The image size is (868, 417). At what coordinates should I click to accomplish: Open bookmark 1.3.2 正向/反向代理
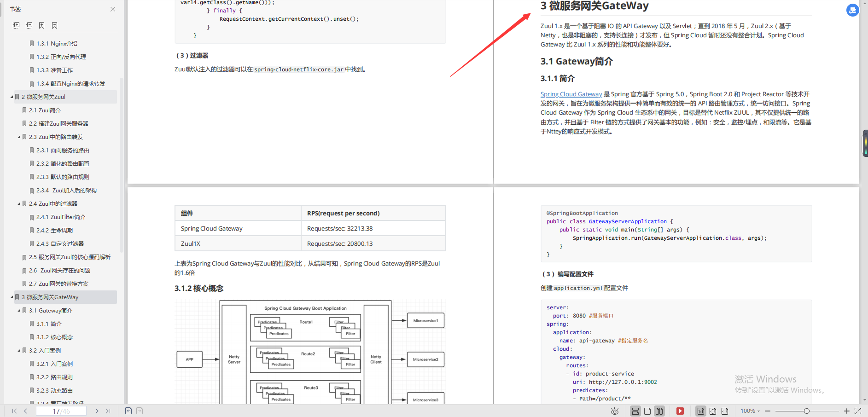61,57
